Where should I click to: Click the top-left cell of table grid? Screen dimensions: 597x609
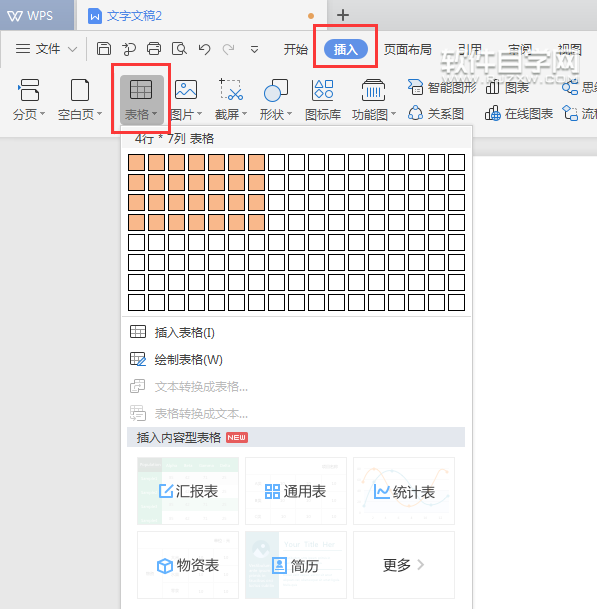(136, 162)
